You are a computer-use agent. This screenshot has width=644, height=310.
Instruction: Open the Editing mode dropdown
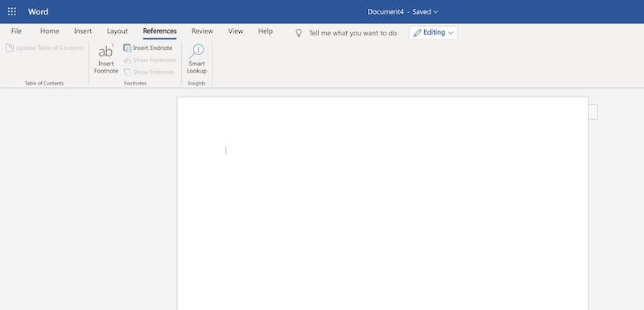point(433,33)
